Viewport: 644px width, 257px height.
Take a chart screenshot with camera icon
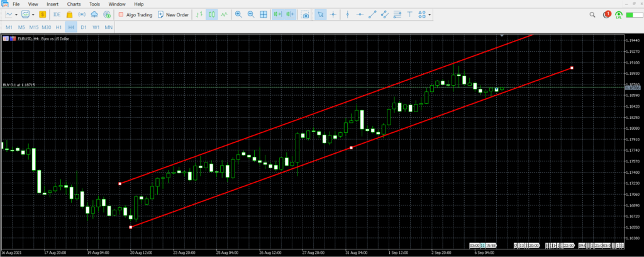[305, 14]
